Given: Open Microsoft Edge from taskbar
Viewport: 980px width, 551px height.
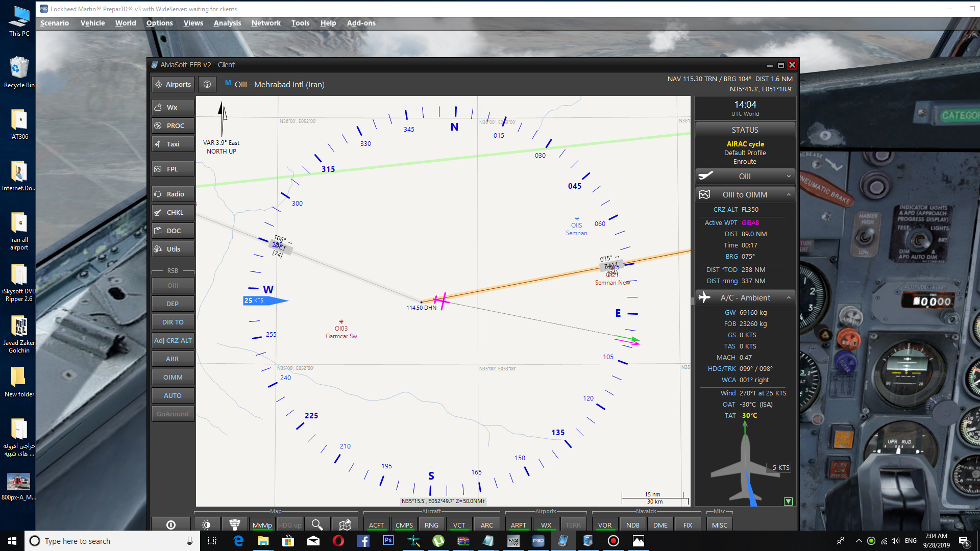Looking at the screenshot, I should click(x=238, y=541).
